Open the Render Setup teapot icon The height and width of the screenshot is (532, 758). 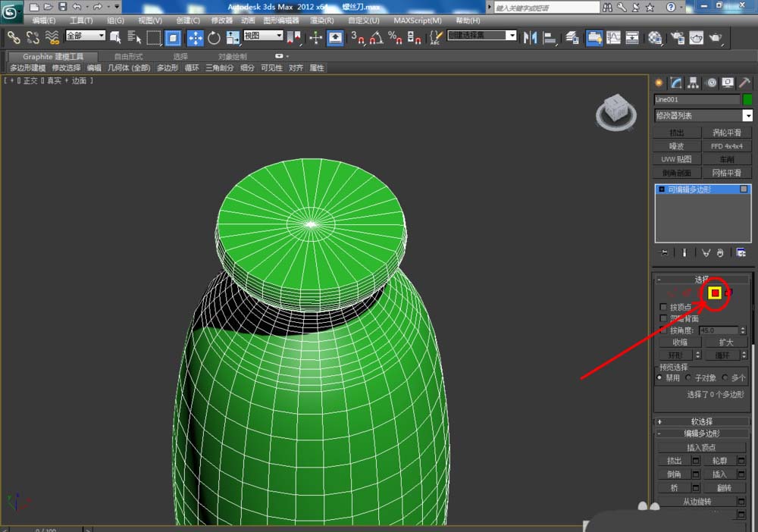coord(677,37)
